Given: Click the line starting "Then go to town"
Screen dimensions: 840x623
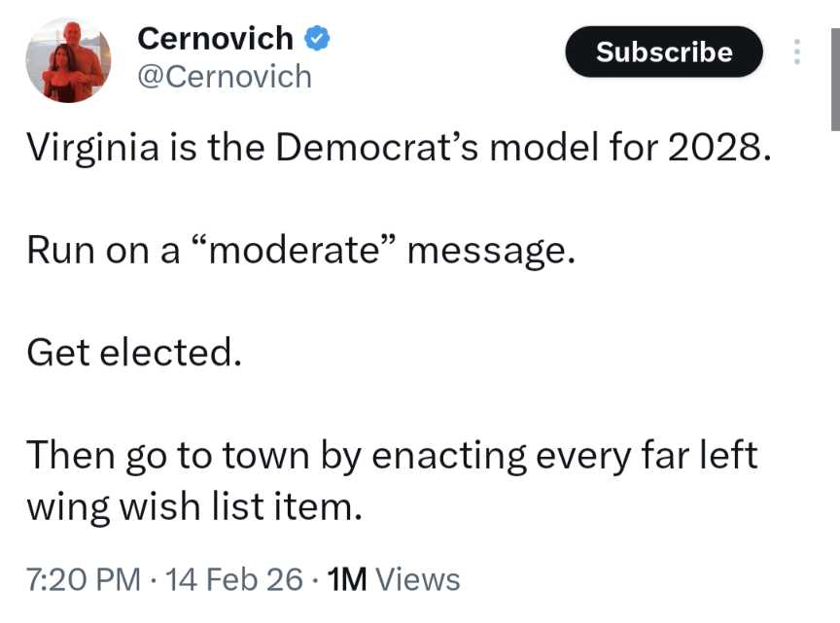Looking at the screenshot, I should point(391,454).
